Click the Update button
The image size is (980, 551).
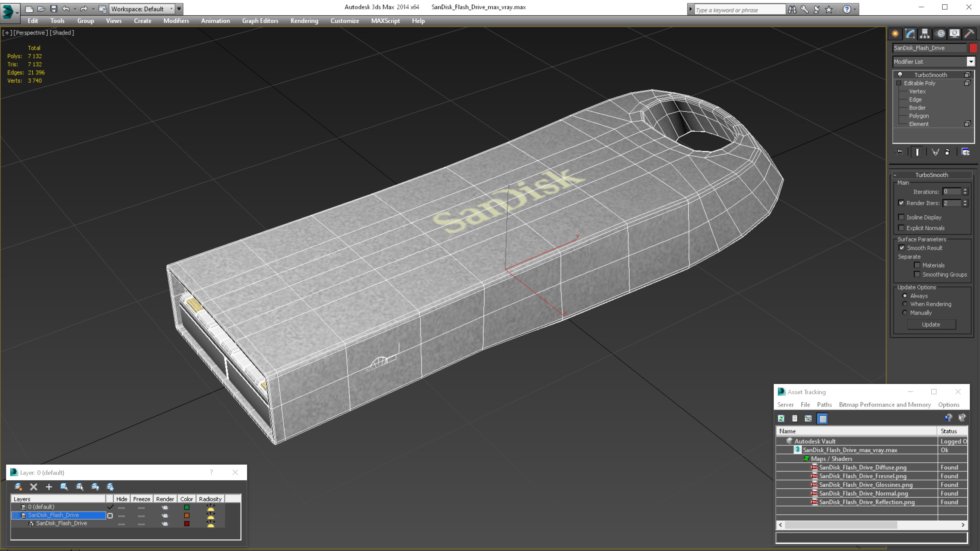[931, 324]
